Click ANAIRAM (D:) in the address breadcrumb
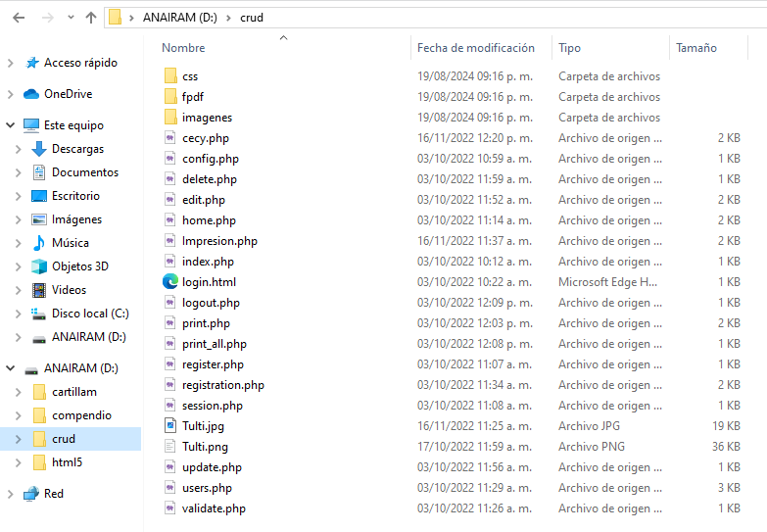Image resolution: width=767 pixels, height=532 pixels. 180,18
